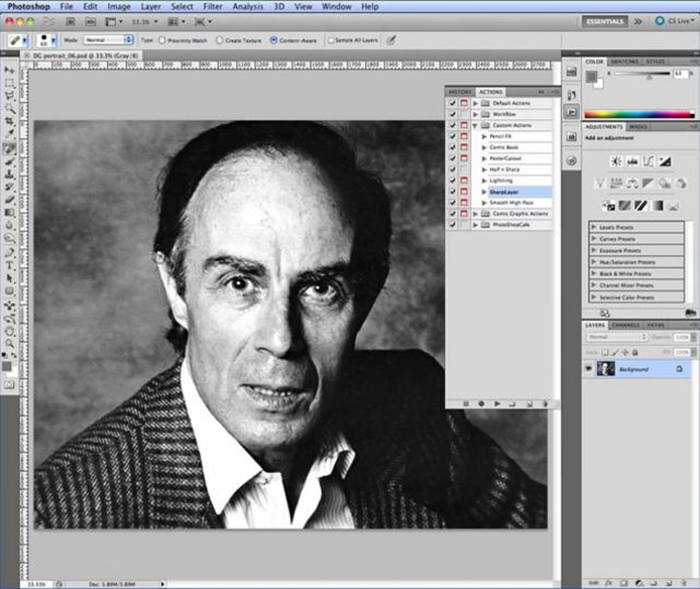Select the Type tool

click(9, 266)
